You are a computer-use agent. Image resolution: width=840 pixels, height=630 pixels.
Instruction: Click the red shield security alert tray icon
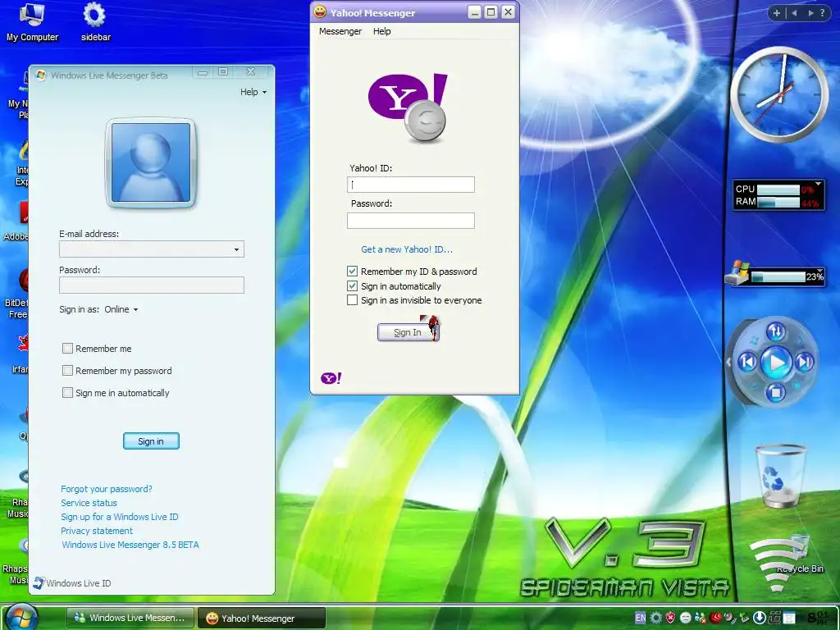pos(670,618)
